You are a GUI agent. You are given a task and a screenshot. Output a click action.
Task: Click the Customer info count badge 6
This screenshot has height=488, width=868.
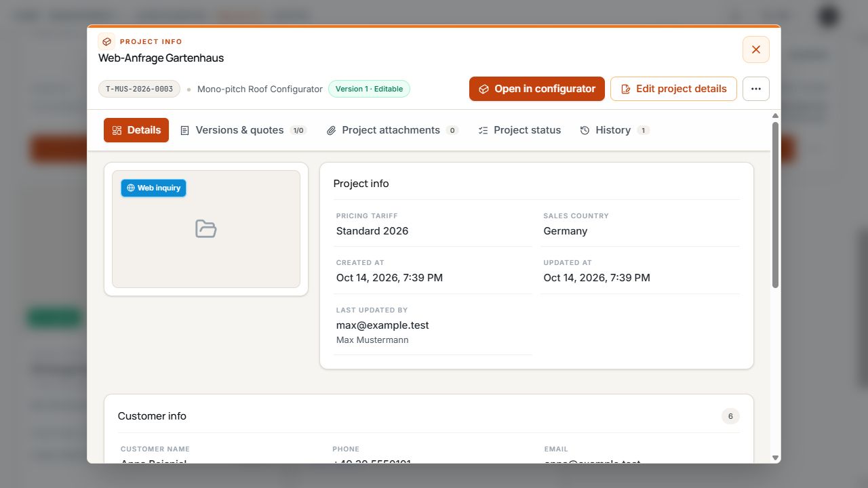(730, 416)
